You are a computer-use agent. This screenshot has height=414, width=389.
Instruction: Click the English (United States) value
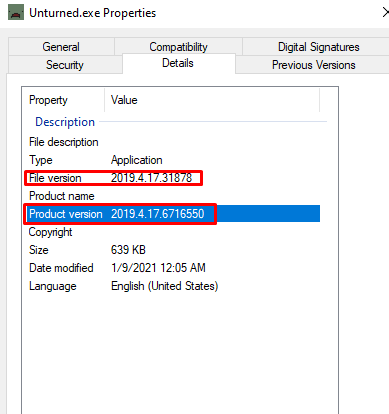click(165, 286)
